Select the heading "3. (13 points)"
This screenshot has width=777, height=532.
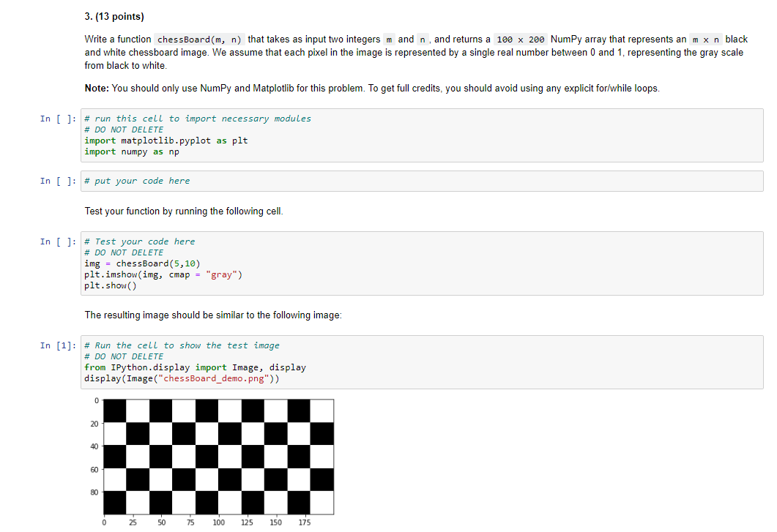[114, 16]
